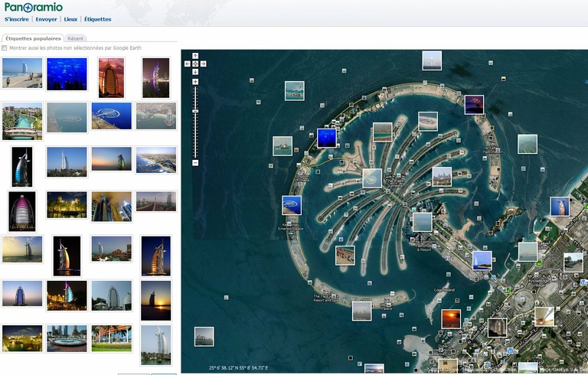The image size is (588, 375).
Task: Select the Étiquettes populaires tab
Action: 33,38
